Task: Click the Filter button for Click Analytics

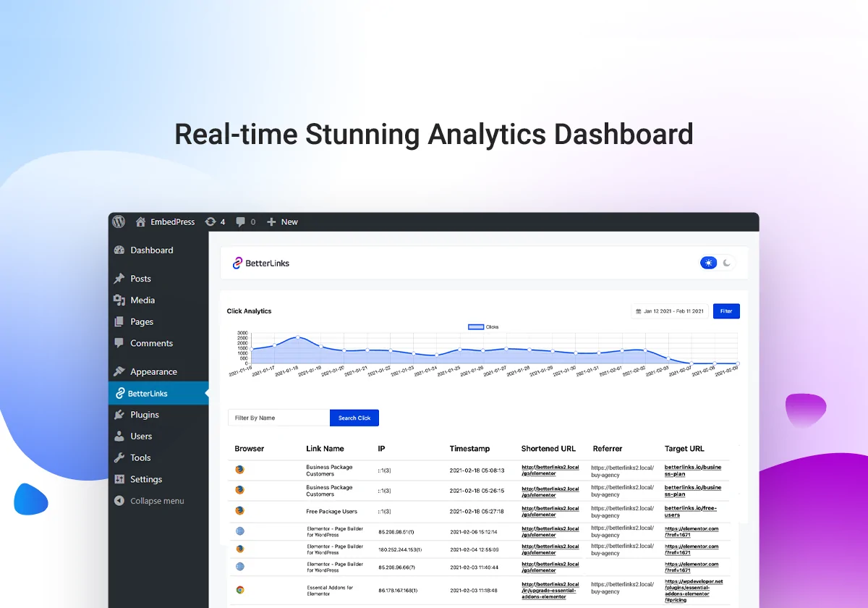Action: 726,311
